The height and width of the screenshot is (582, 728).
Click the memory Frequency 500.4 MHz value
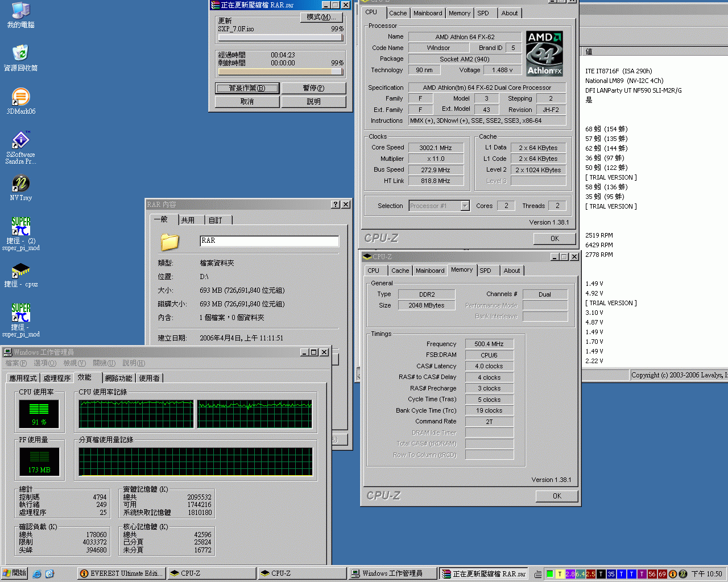pyautogui.click(x=489, y=344)
